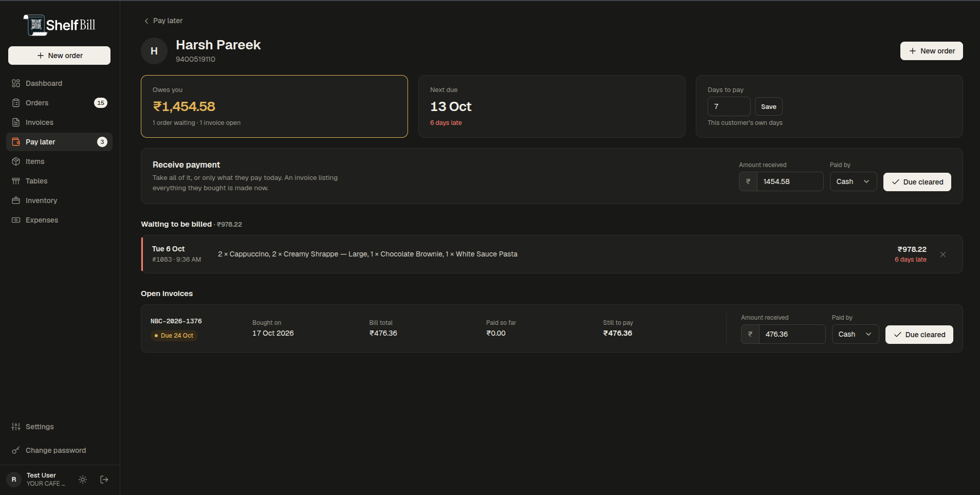This screenshot has height=495, width=980.
Task: Click the Next due 13 Oct card
Action: pos(552,106)
